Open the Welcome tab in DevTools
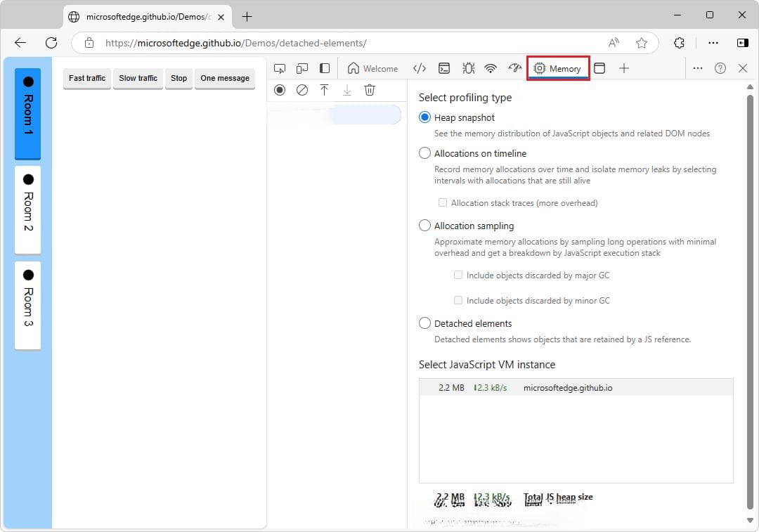The height and width of the screenshot is (532, 759). click(372, 68)
